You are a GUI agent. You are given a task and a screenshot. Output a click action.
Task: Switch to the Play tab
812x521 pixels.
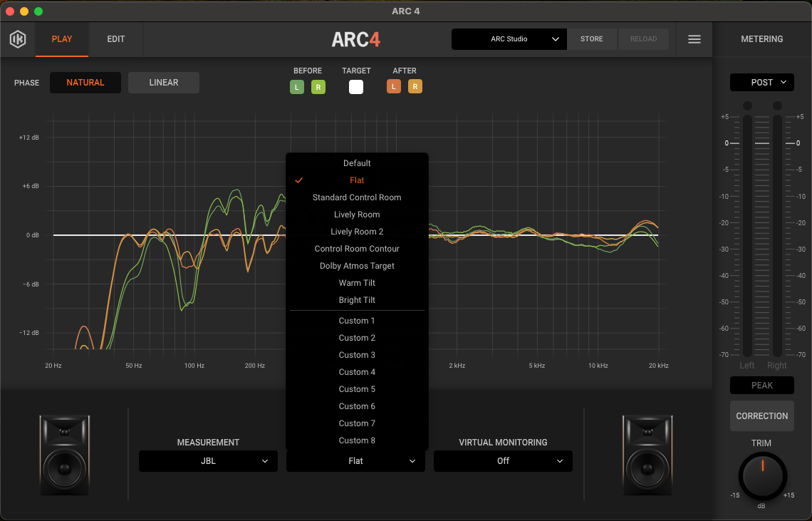[x=62, y=39]
